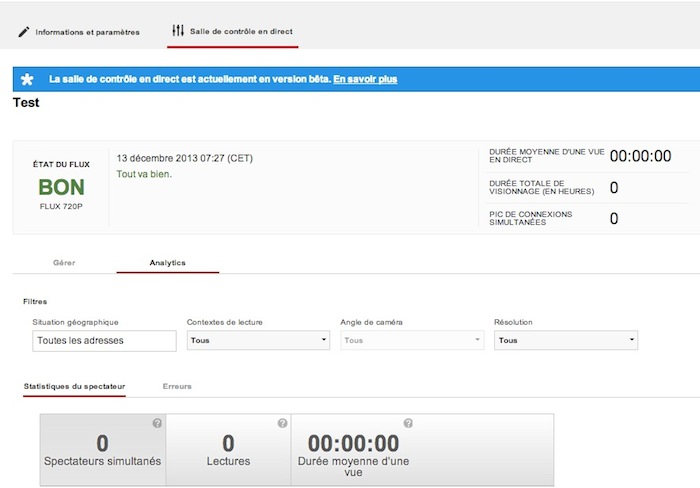The height and width of the screenshot is (488, 700).
Task: Click the FLUX 720P label
Action: pos(61,206)
